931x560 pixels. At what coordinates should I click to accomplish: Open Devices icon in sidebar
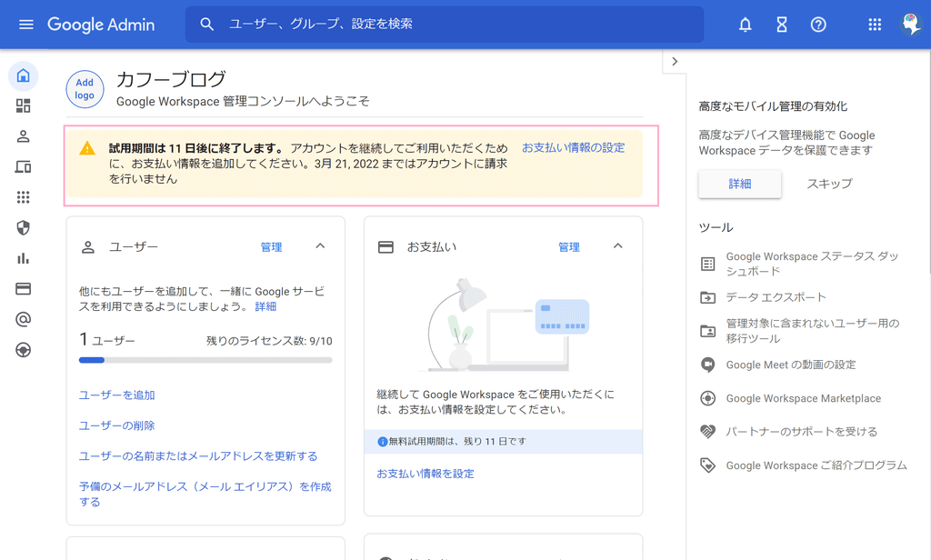pos(23,167)
